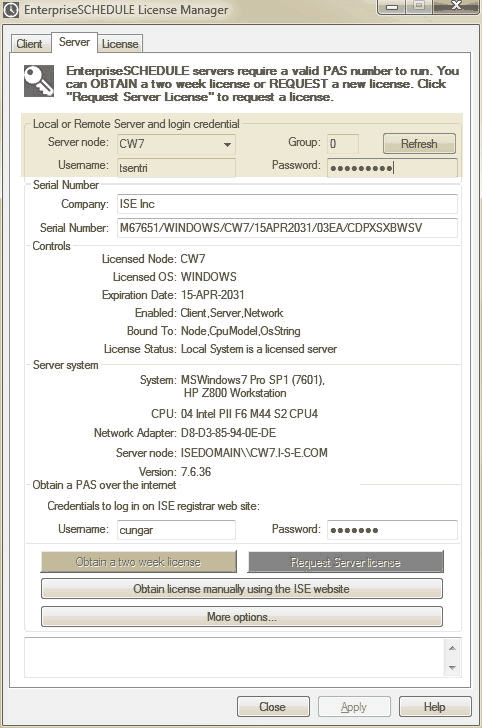This screenshot has height=728, width=482.
Task: Click the Serial Number input field
Action: pos(287,228)
